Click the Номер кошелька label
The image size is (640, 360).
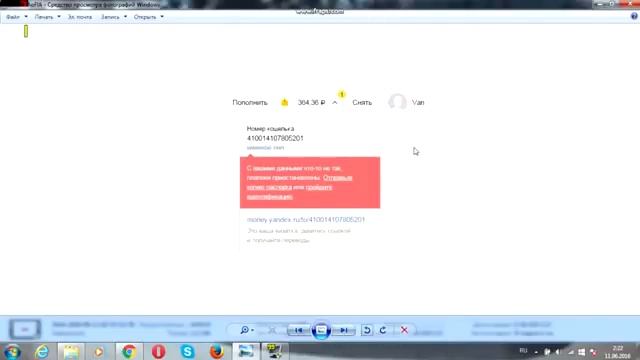270,129
